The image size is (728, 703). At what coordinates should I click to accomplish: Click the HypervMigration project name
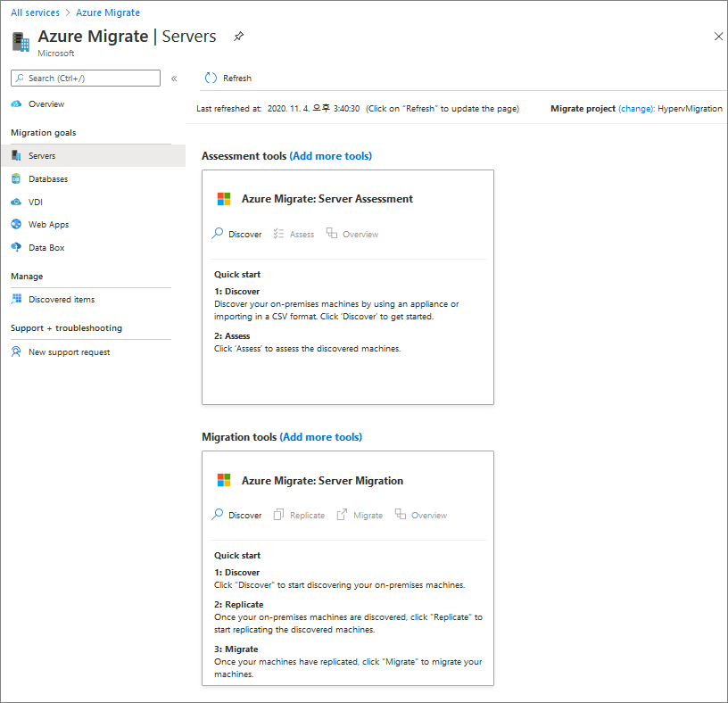coord(690,109)
